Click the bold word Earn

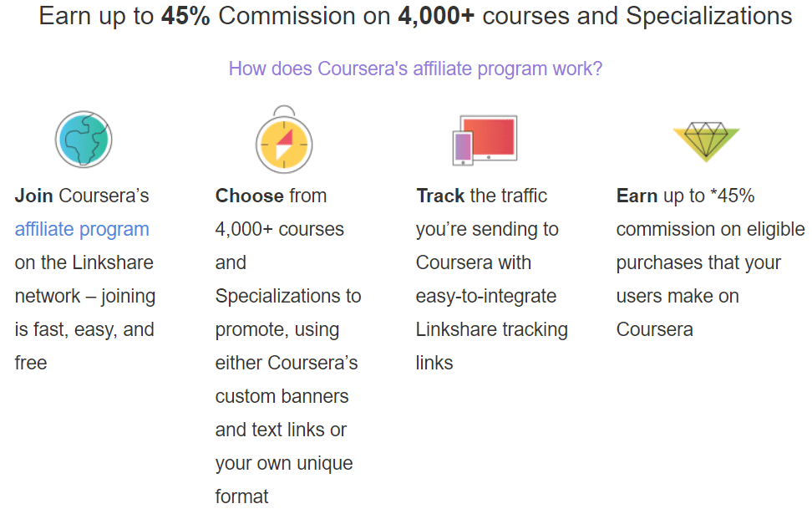tap(637, 196)
